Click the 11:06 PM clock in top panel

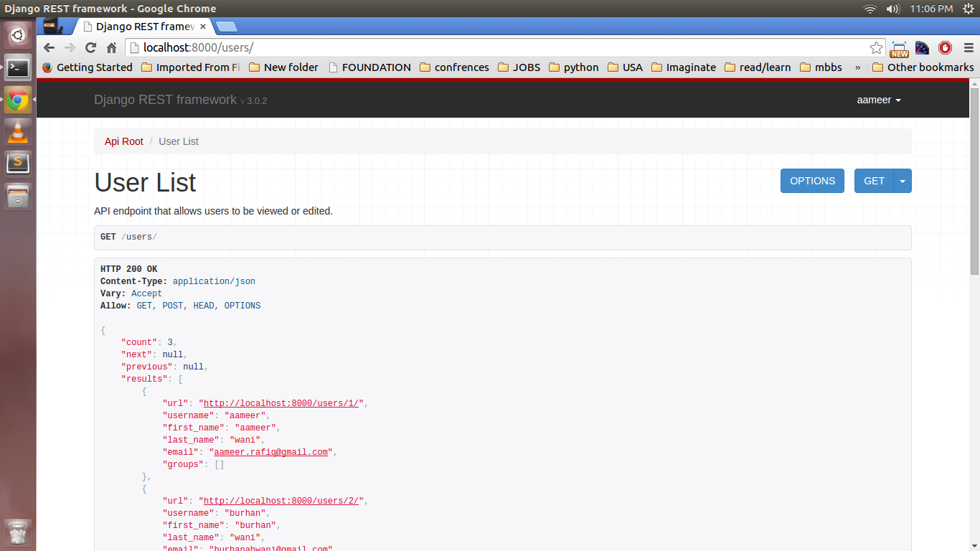click(x=931, y=9)
